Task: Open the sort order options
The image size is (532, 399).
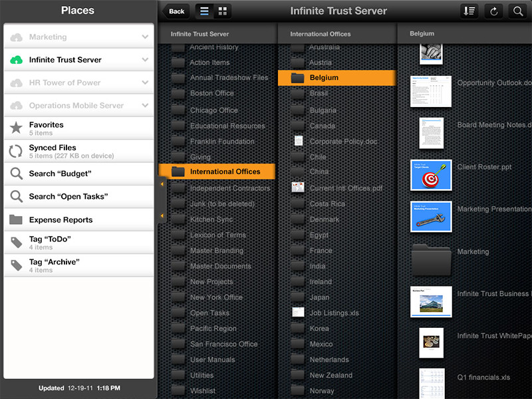Action: pos(469,11)
